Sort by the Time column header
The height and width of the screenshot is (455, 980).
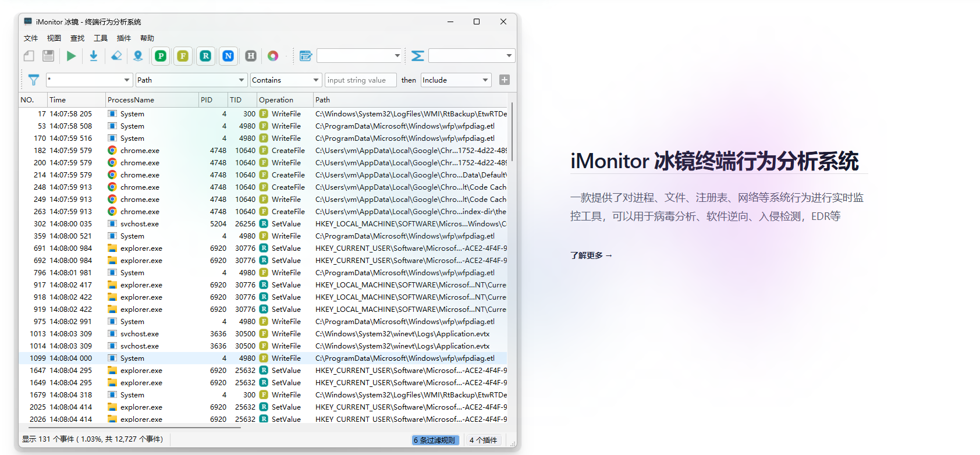tap(77, 99)
